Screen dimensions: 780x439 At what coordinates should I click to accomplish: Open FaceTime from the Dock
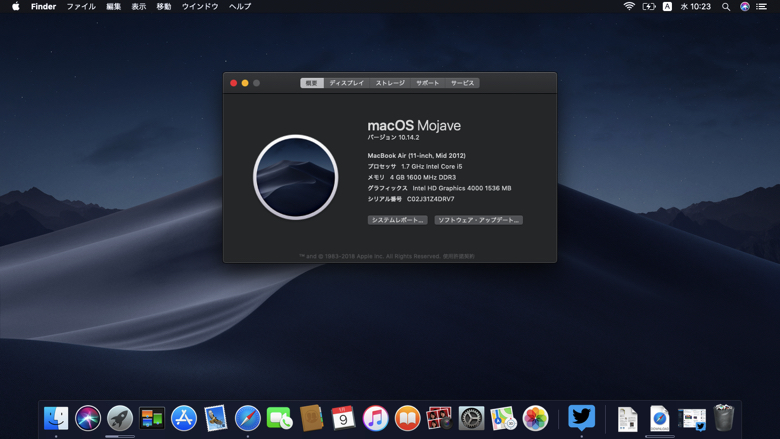(280, 418)
